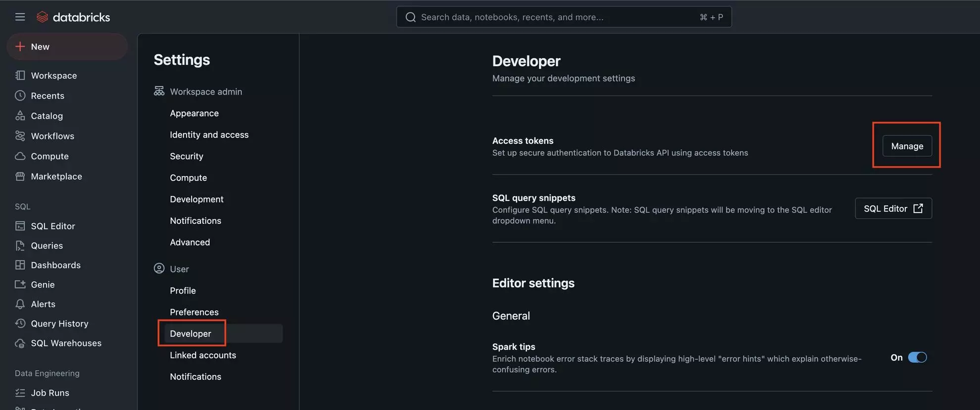Select user Preferences

194,312
